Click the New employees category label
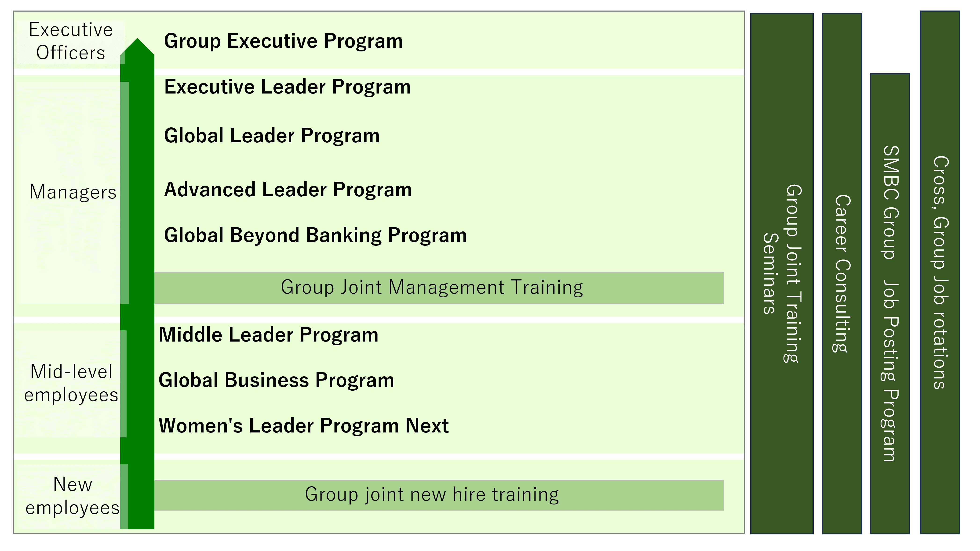 72,496
